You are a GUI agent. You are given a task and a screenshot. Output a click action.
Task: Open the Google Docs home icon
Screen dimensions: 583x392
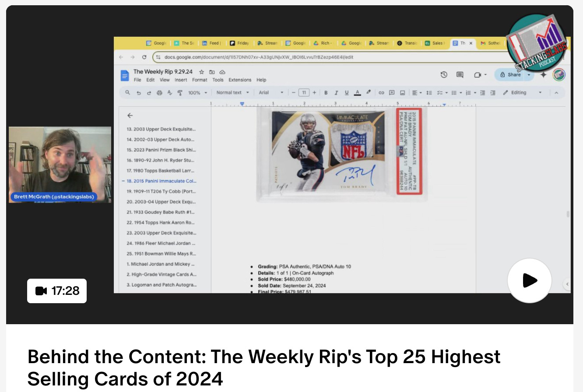tap(125, 75)
